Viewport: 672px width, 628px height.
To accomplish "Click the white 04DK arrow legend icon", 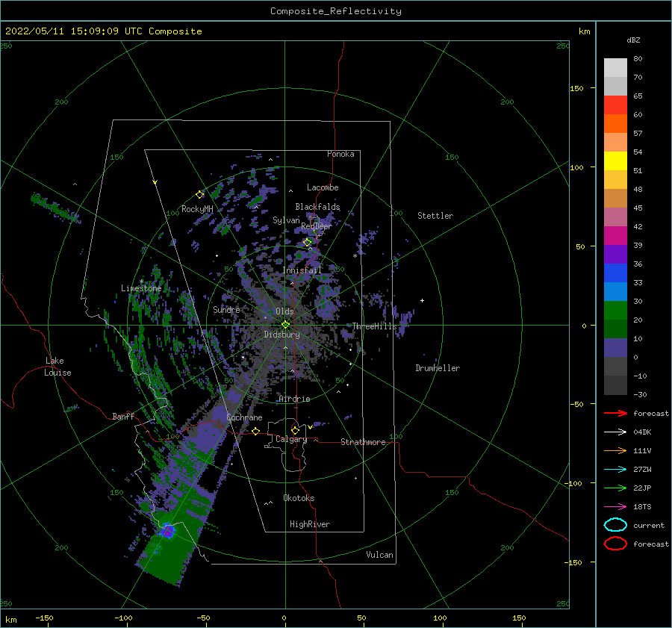I will [x=615, y=432].
